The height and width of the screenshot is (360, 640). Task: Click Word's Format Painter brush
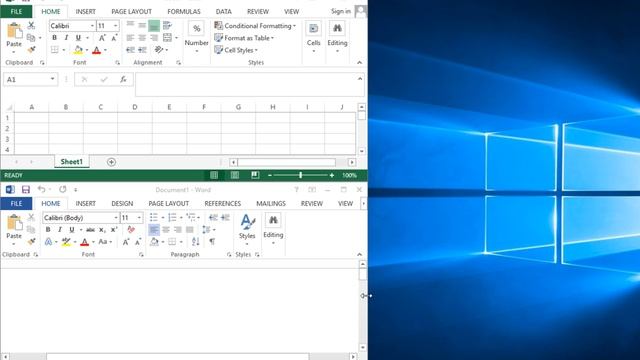[x=31, y=241]
